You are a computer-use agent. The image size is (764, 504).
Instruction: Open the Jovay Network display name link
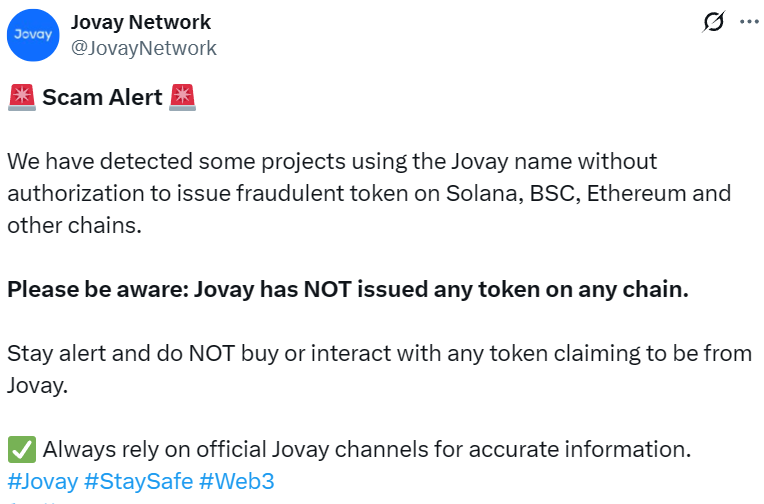(141, 22)
